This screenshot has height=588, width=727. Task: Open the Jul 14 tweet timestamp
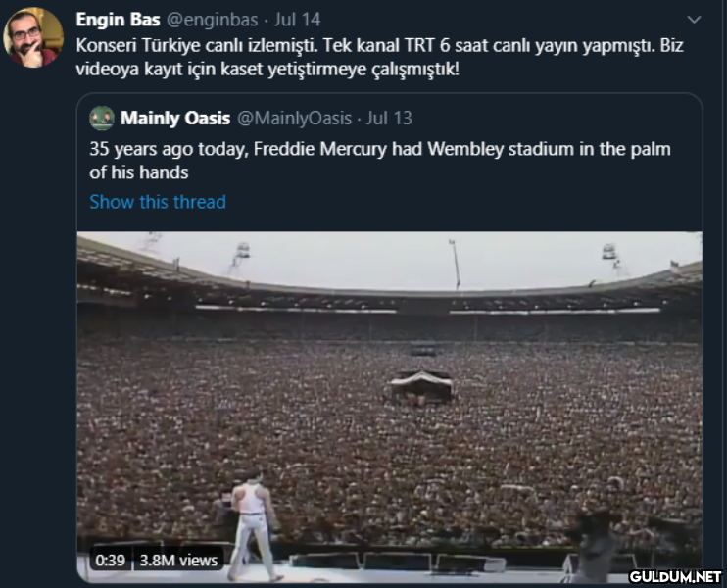pos(297,20)
